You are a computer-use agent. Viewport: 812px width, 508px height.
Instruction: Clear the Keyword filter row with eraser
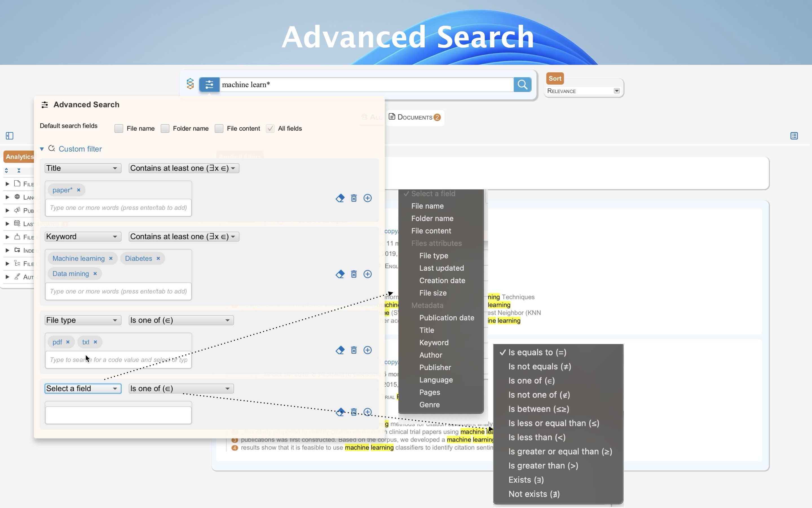pyautogui.click(x=340, y=274)
